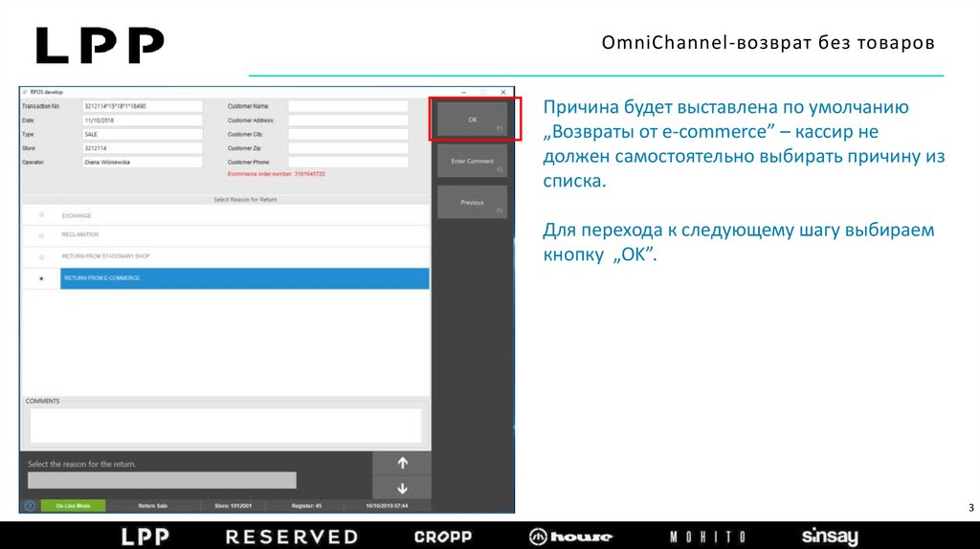The image size is (980, 549).
Task: Click the highlighted RETURN FROM E-COMMERCE row
Action: pos(244,278)
